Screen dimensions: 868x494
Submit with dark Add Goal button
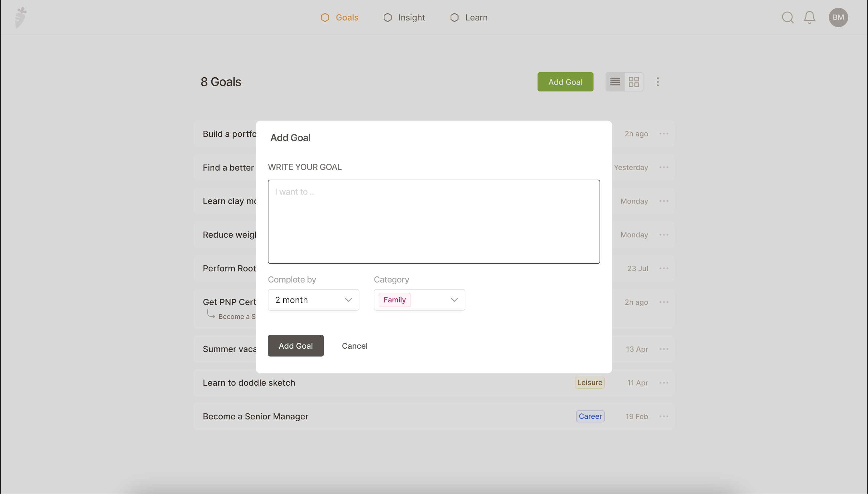click(x=296, y=346)
